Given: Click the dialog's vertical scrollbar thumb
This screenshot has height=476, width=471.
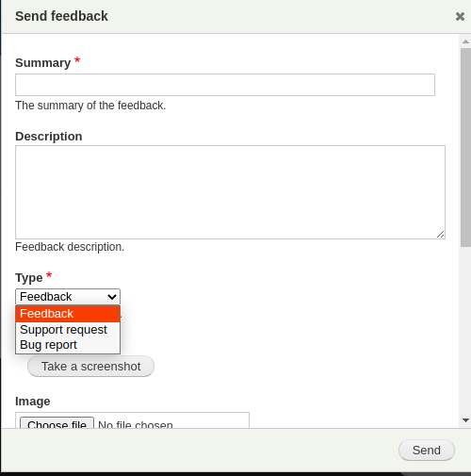Looking at the screenshot, I should point(465,147).
